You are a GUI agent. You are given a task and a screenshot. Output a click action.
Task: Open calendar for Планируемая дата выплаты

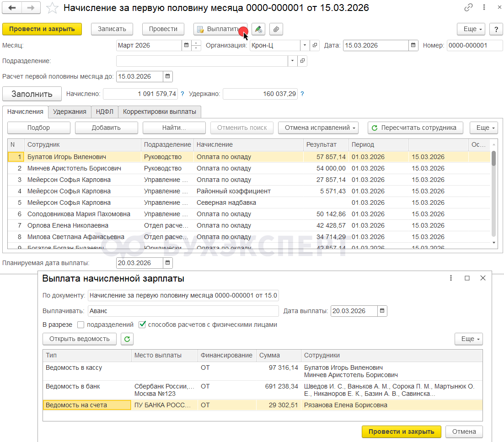point(168,263)
